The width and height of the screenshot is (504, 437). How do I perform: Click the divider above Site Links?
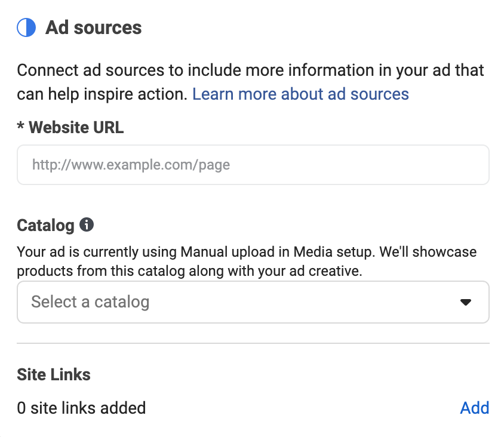253,343
